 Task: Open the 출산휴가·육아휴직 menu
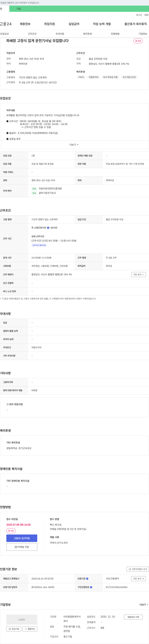pyautogui.click(x=135, y=24)
